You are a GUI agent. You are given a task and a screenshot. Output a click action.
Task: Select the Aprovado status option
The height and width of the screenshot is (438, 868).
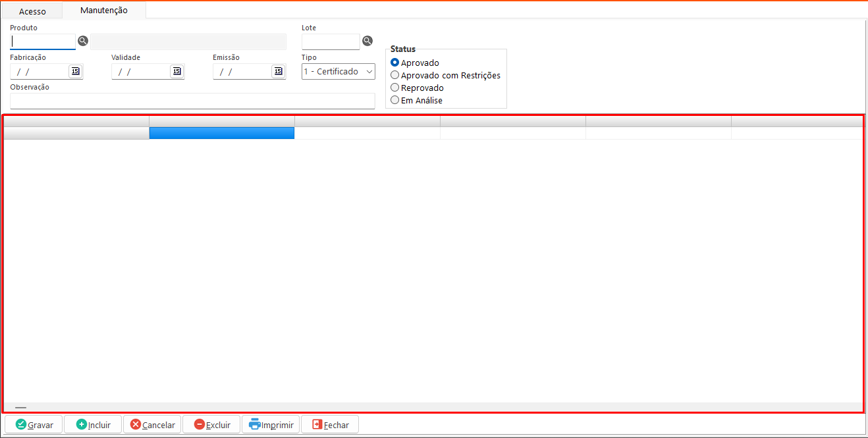pos(395,63)
